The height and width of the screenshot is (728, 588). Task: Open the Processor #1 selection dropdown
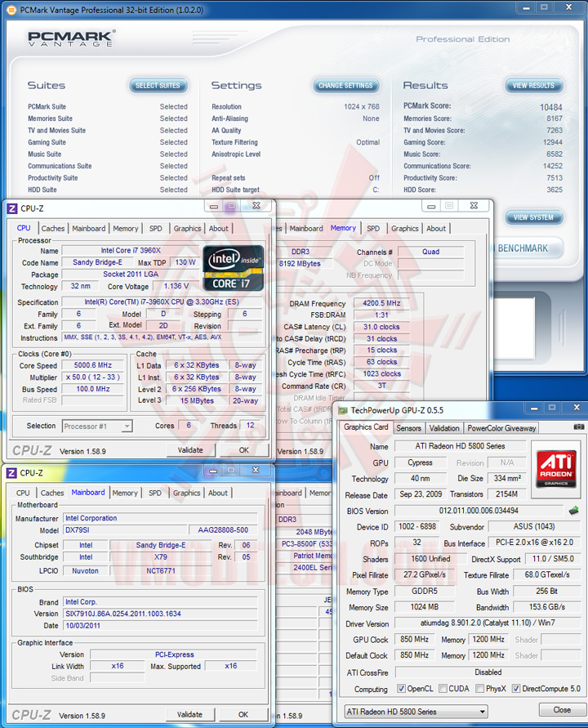pyautogui.click(x=97, y=426)
